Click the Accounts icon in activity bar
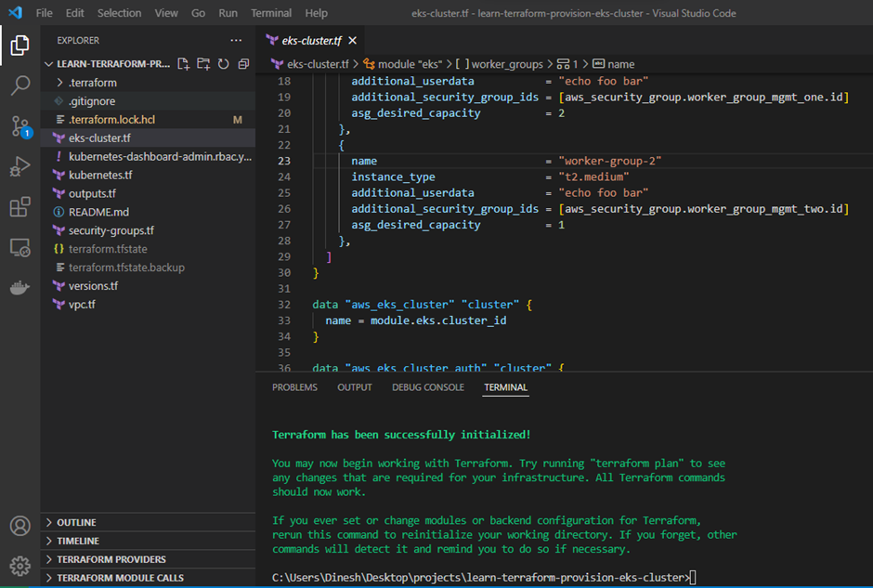Screen dimensions: 873x588 (20, 526)
